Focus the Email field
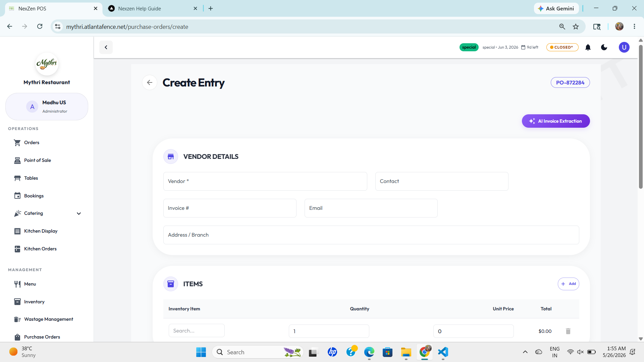 point(371,208)
